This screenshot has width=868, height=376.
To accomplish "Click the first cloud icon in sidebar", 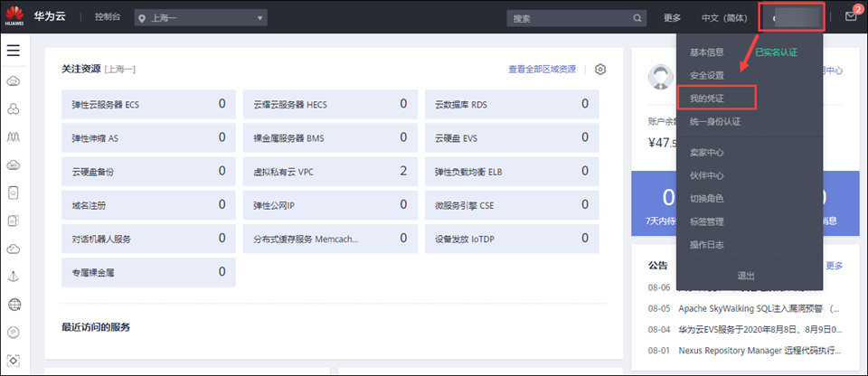I will coord(14,81).
